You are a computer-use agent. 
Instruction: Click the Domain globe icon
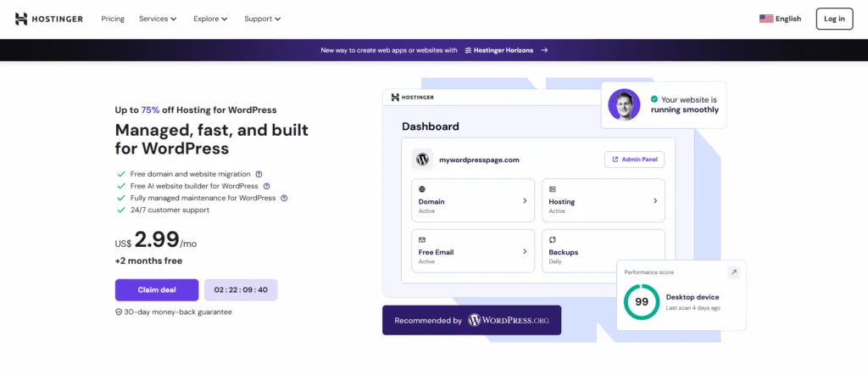[422, 189]
